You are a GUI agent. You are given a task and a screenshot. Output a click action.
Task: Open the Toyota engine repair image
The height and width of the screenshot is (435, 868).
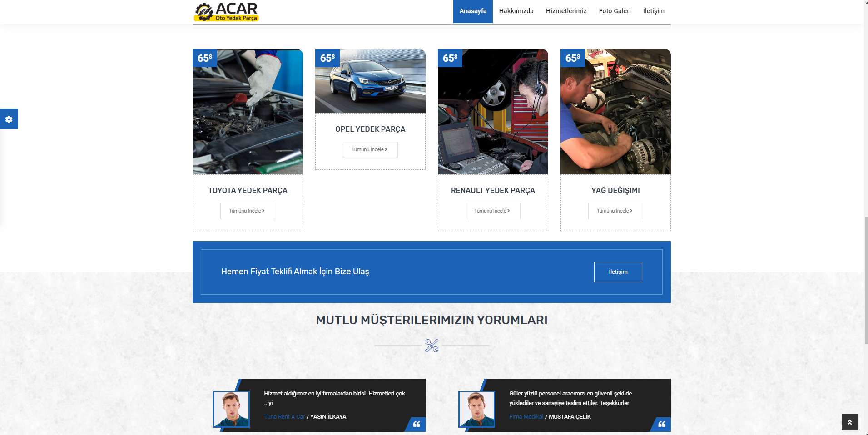tap(248, 112)
